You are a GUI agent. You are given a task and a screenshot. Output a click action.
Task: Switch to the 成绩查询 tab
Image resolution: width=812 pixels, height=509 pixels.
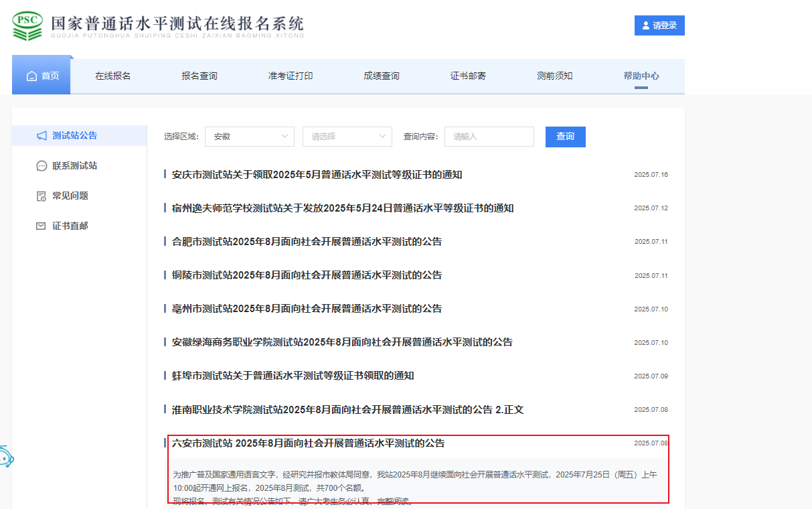[382, 76]
